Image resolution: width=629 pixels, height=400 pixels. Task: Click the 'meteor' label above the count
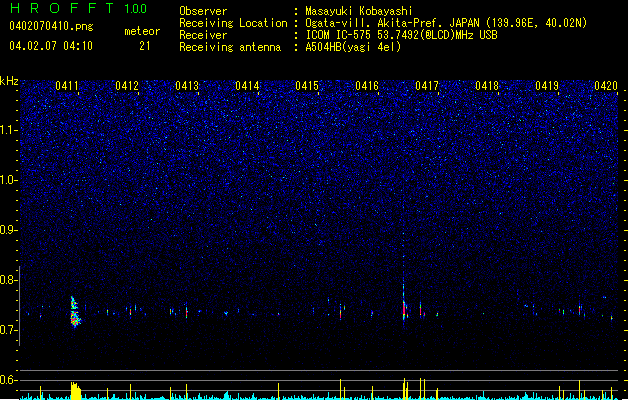pyautogui.click(x=142, y=31)
